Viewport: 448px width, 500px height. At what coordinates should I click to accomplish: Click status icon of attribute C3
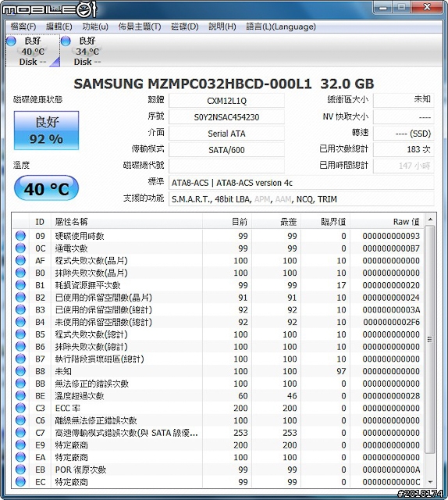tap(20, 408)
